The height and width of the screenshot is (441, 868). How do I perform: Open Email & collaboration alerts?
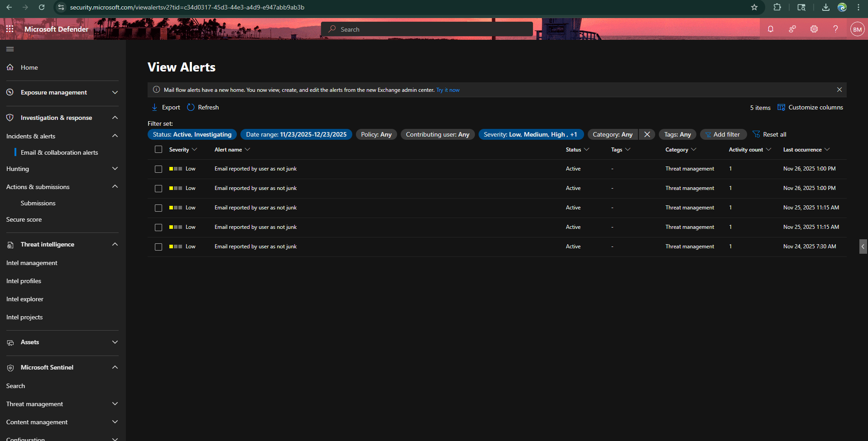pyautogui.click(x=58, y=152)
